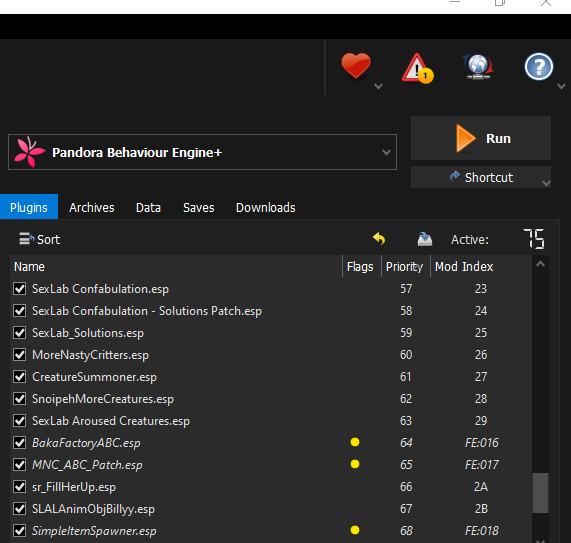Select the SLALAnimObjBillyy.esp plugin name

(x=93, y=509)
